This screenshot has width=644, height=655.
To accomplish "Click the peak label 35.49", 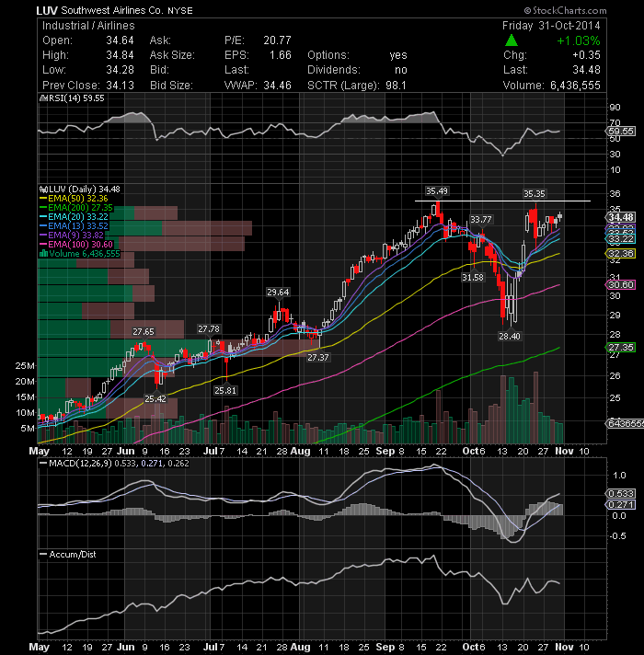I will point(437,191).
